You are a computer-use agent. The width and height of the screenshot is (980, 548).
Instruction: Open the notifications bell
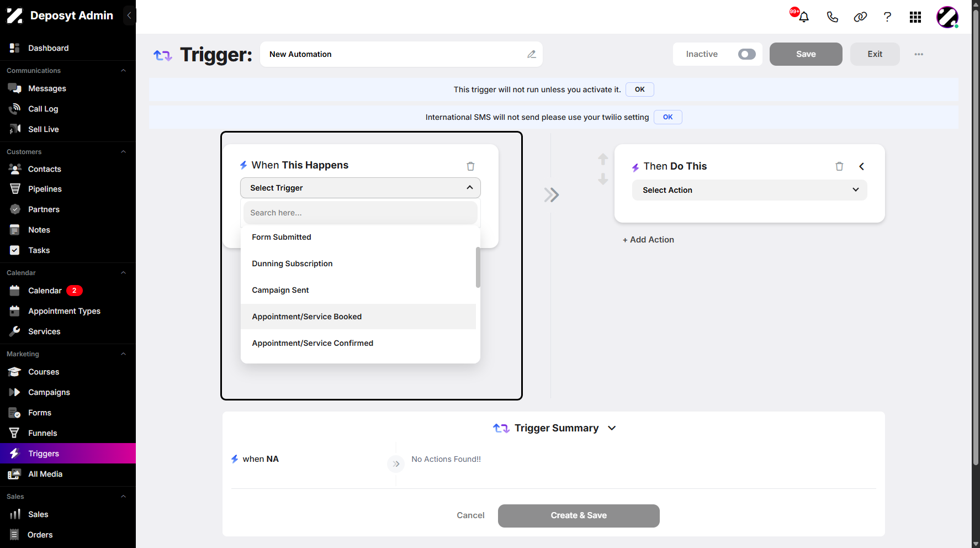tap(804, 17)
